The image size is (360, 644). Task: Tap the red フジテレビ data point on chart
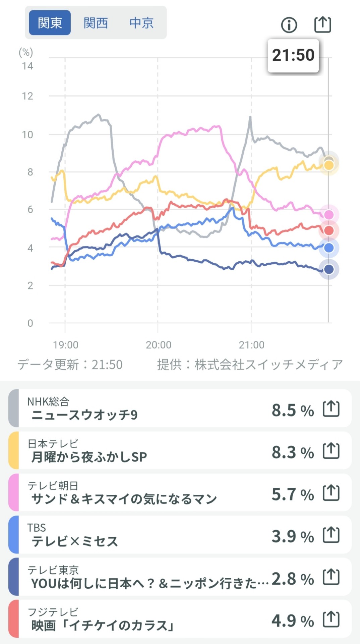coord(329,231)
